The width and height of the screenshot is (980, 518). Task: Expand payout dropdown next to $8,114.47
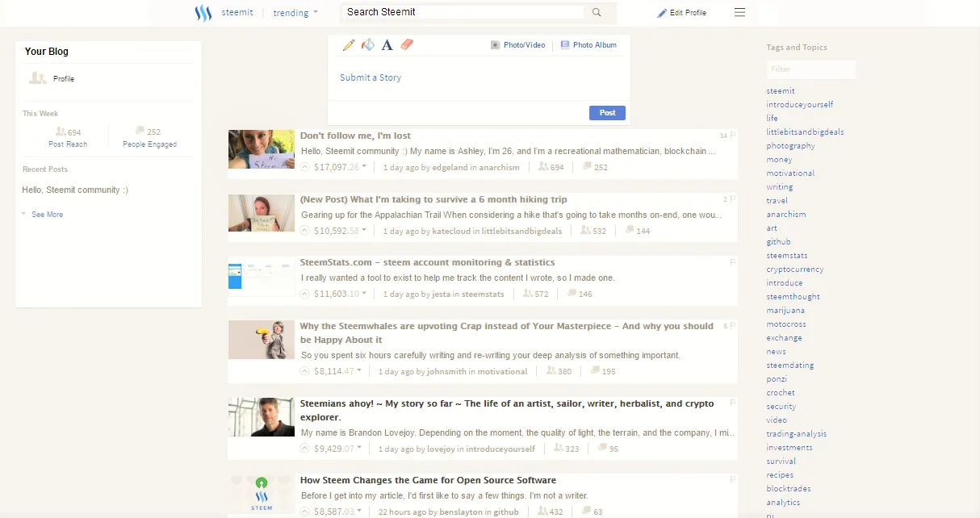pyautogui.click(x=359, y=371)
